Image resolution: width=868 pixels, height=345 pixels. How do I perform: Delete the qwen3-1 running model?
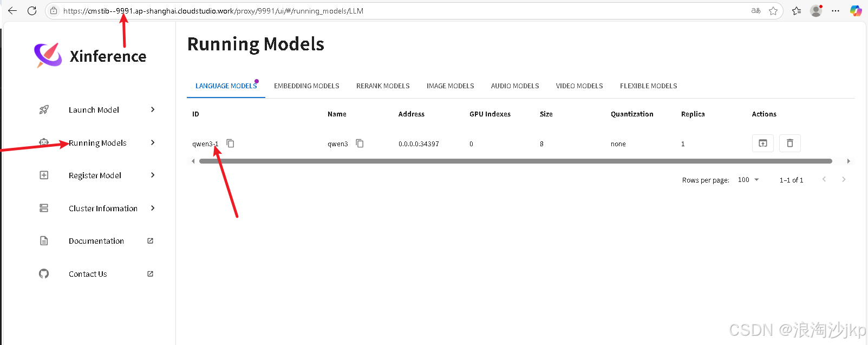(x=790, y=144)
